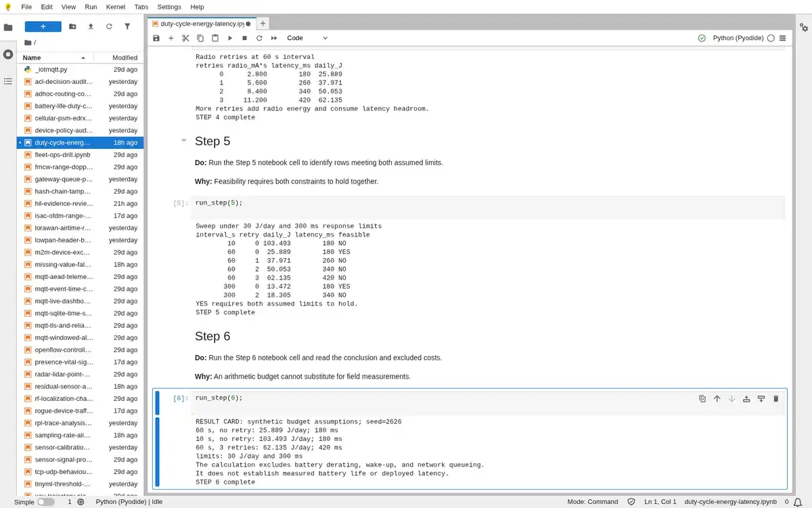Select the lorawan-airtime-r... notebook file
The width and height of the screenshot is (812, 508).
coord(79,228)
